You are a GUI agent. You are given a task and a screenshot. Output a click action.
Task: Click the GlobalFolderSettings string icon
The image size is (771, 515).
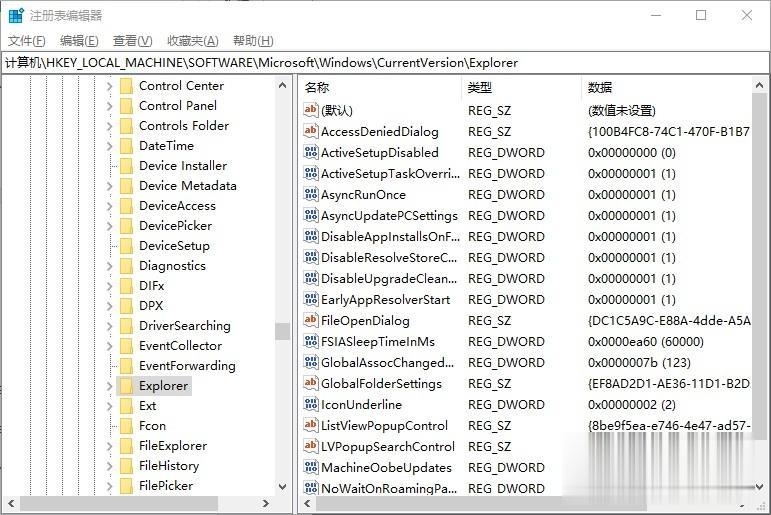click(x=310, y=383)
